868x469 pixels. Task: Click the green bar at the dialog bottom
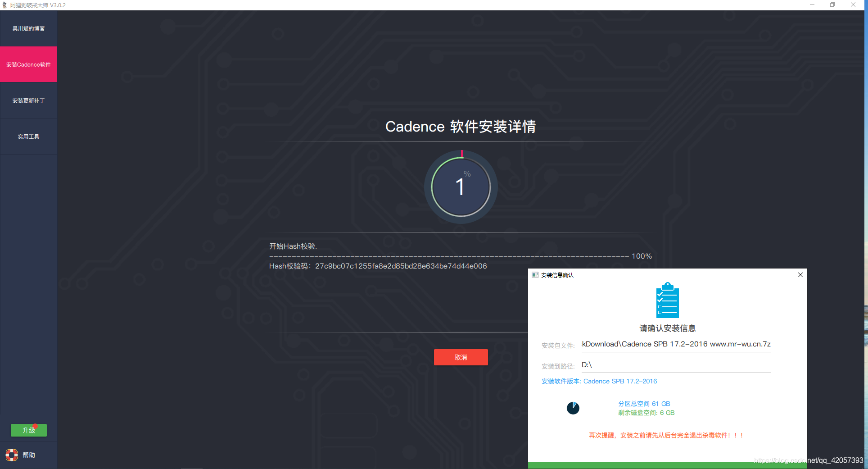pyautogui.click(x=667, y=465)
